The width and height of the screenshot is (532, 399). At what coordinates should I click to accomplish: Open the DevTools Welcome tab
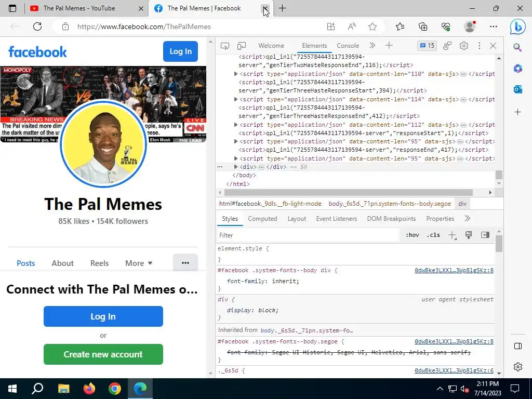click(x=271, y=46)
